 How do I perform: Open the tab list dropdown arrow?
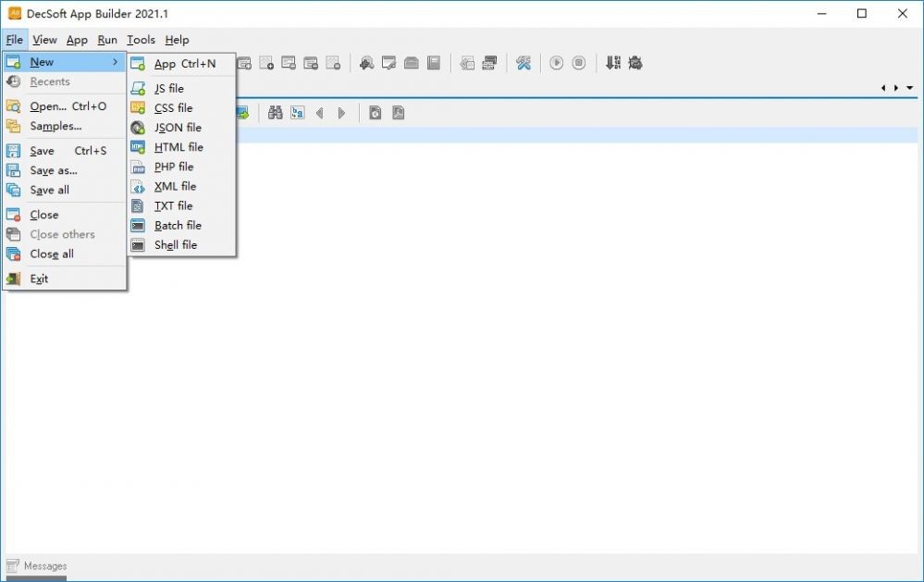point(910,88)
